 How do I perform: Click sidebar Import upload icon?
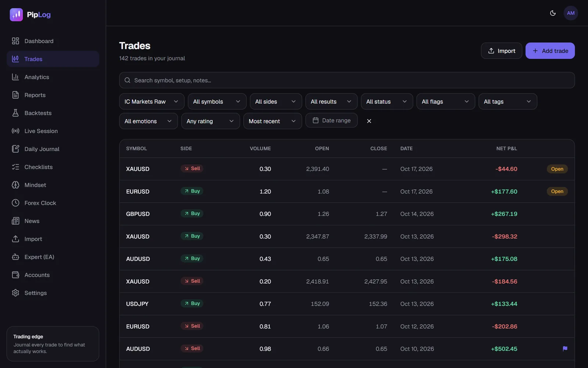tap(15, 239)
